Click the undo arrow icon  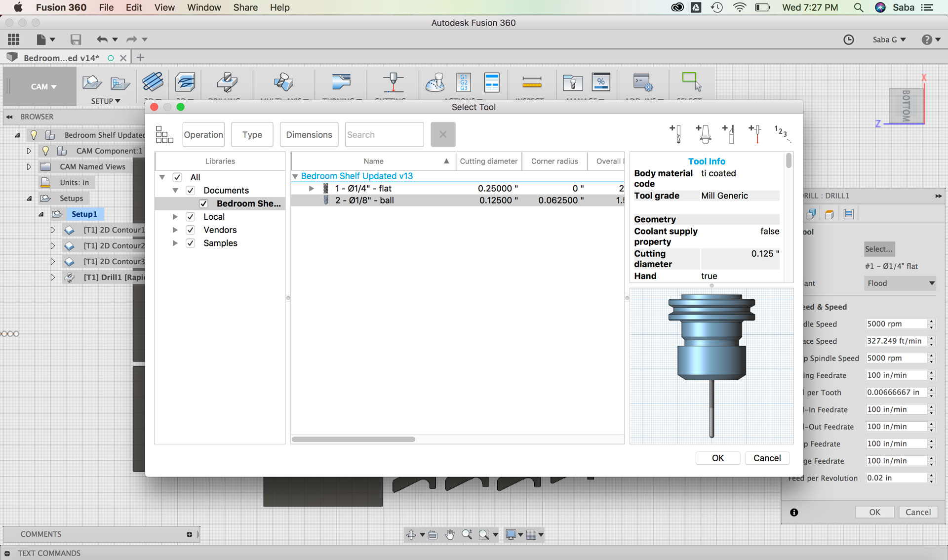tap(102, 40)
